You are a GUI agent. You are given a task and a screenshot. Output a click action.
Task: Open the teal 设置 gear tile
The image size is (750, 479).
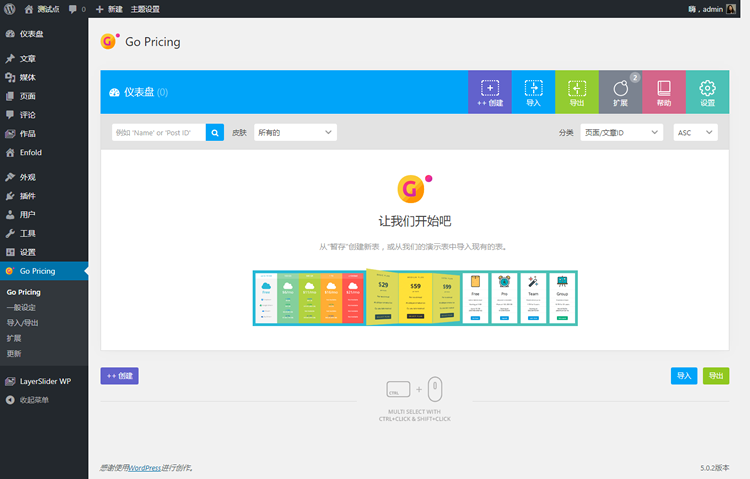coord(707,92)
